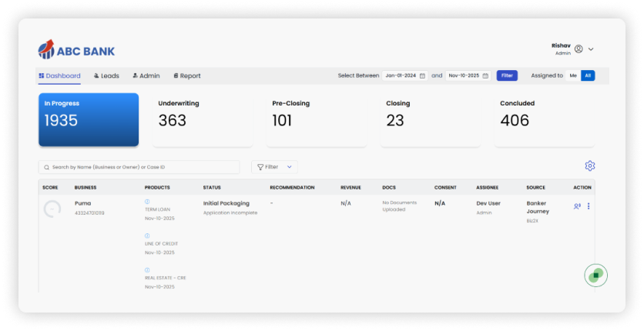
Task: Open calendar icon for Nov-10-2025 end date
Action: point(485,75)
